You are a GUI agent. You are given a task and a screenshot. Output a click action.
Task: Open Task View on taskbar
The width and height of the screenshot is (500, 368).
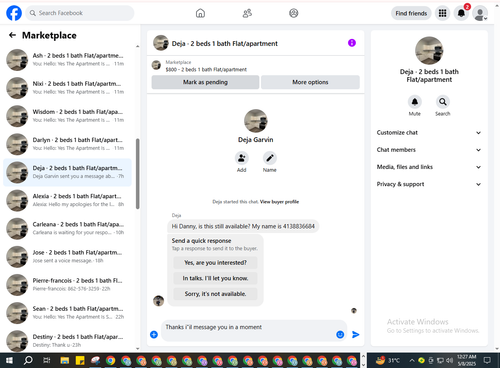click(46, 360)
